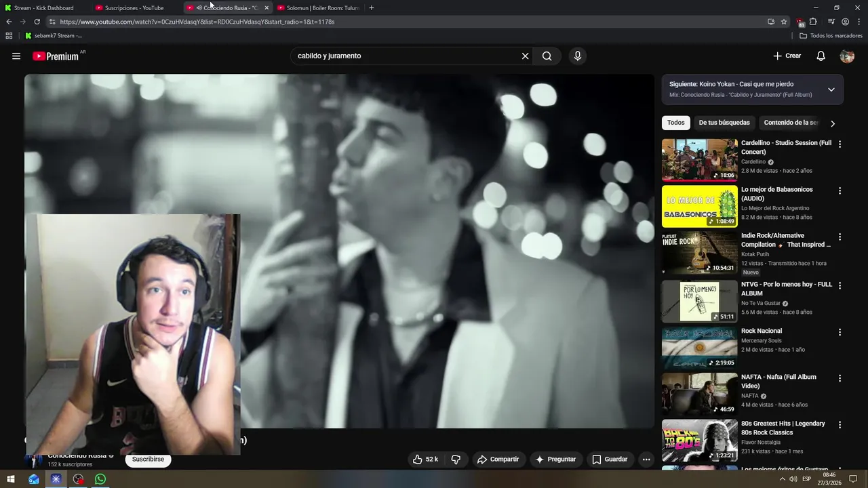The height and width of the screenshot is (488, 868).
Task: Select the Contenido de la serie chip
Action: 791,123
